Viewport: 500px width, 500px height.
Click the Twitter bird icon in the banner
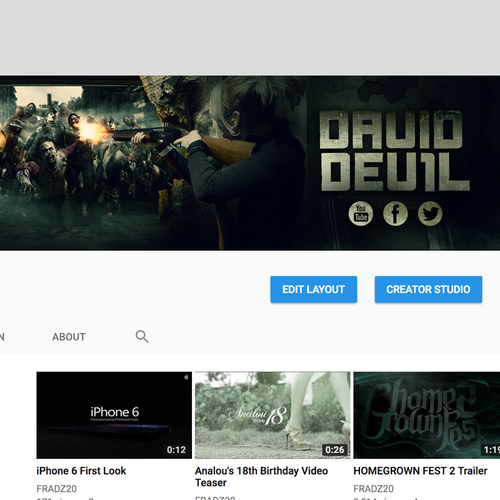(430, 213)
